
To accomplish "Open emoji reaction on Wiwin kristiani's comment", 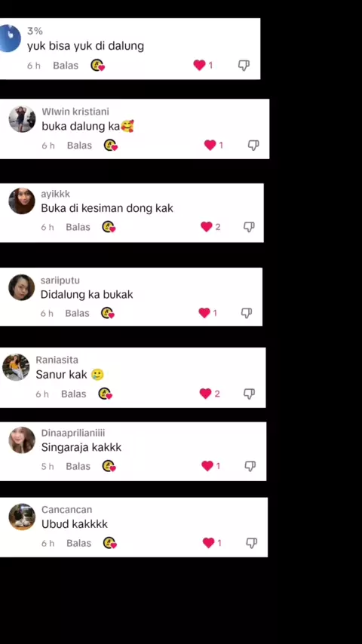I will click(111, 145).
